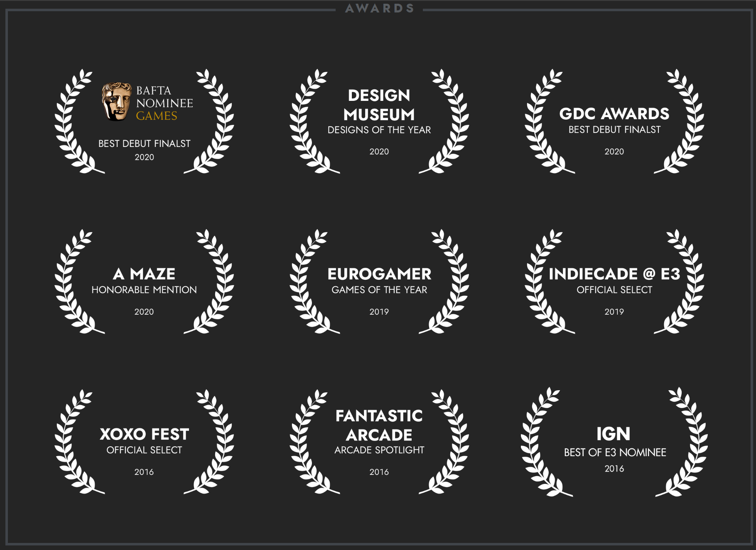Select the 'GAMES OF THE YEAR' subtitle
This screenshot has width=756, height=550.
point(379,290)
